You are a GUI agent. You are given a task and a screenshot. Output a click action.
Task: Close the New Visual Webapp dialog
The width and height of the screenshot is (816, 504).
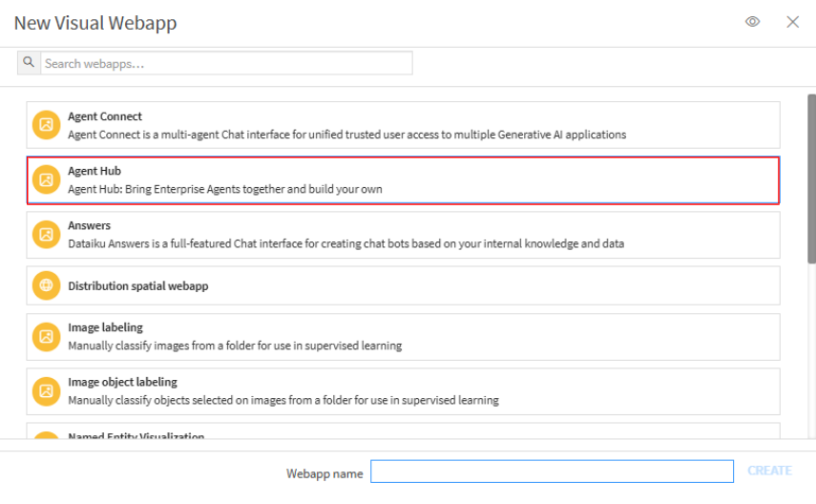(x=792, y=22)
